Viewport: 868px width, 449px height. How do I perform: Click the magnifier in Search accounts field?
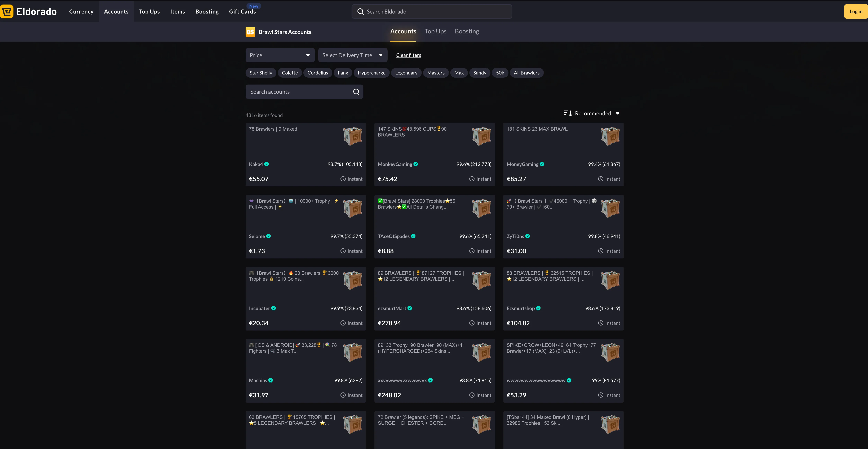[356, 92]
